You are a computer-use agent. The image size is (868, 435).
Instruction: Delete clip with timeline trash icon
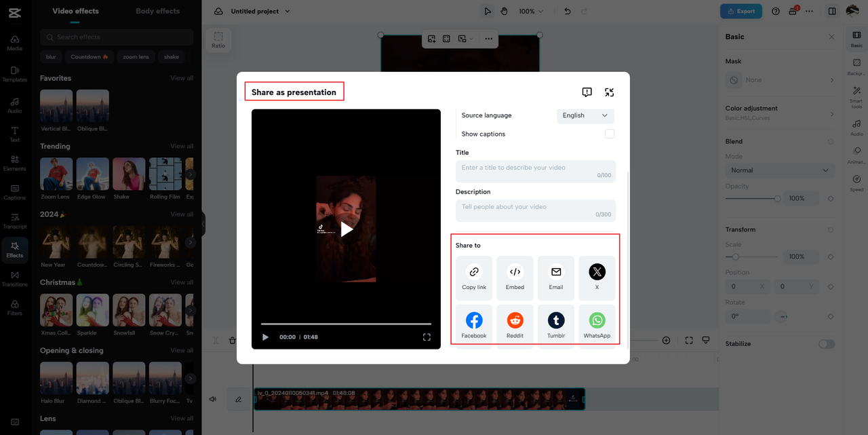(x=233, y=340)
